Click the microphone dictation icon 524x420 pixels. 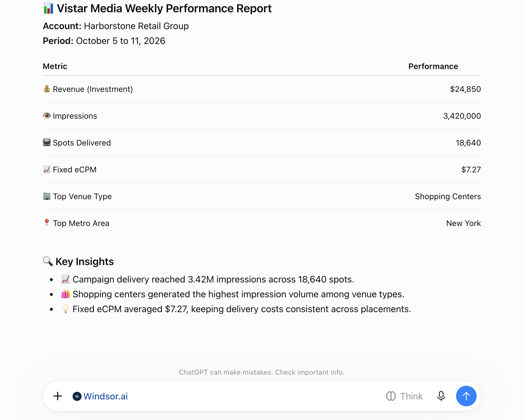441,396
